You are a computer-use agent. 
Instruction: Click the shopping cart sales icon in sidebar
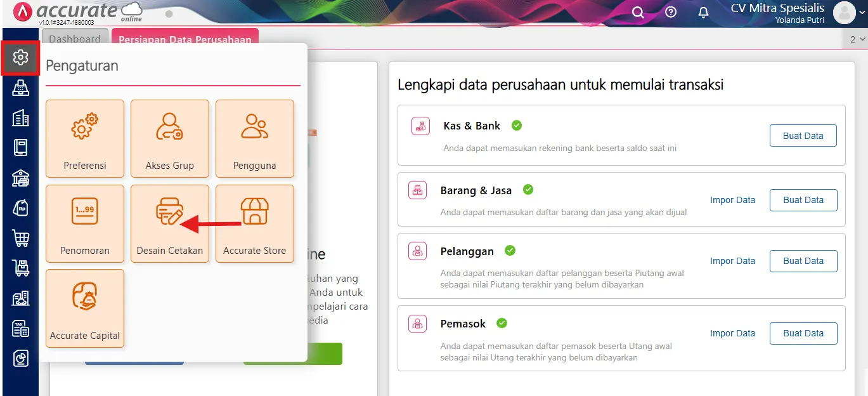pyautogui.click(x=20, y=238)
